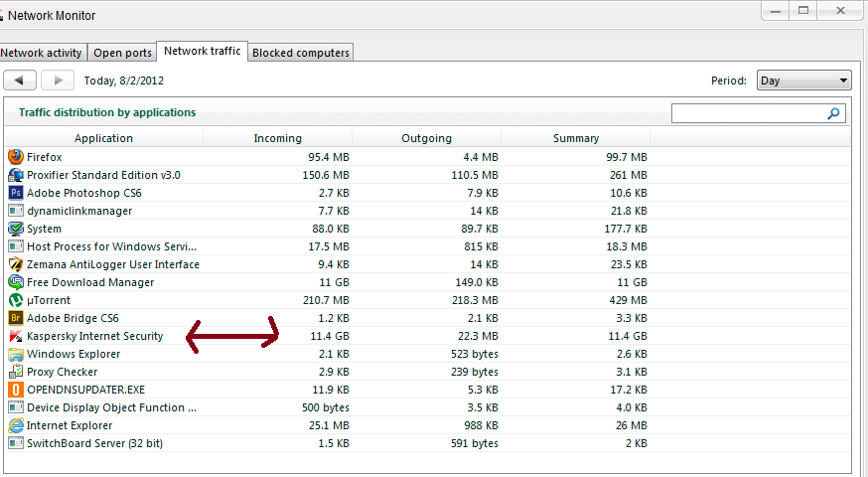Select µTorrent's 429 MB summary value
Image resolution: width=868 pixels, height=477 pixels.
click(628, 300)
